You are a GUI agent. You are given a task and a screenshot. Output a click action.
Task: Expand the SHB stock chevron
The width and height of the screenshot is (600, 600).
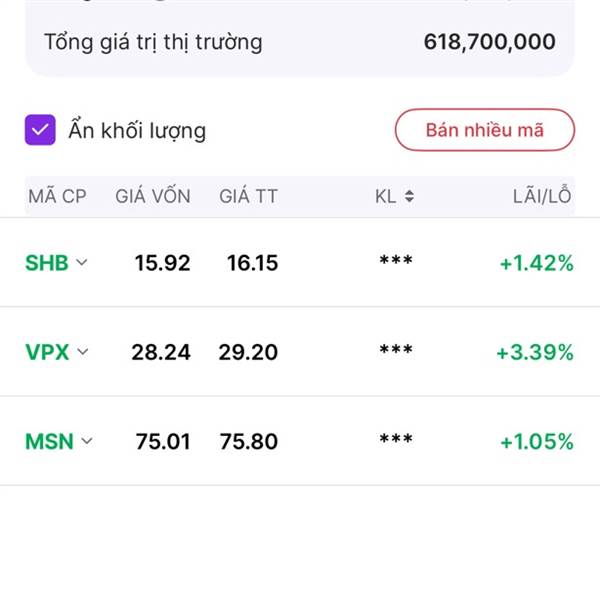[82, 263]
